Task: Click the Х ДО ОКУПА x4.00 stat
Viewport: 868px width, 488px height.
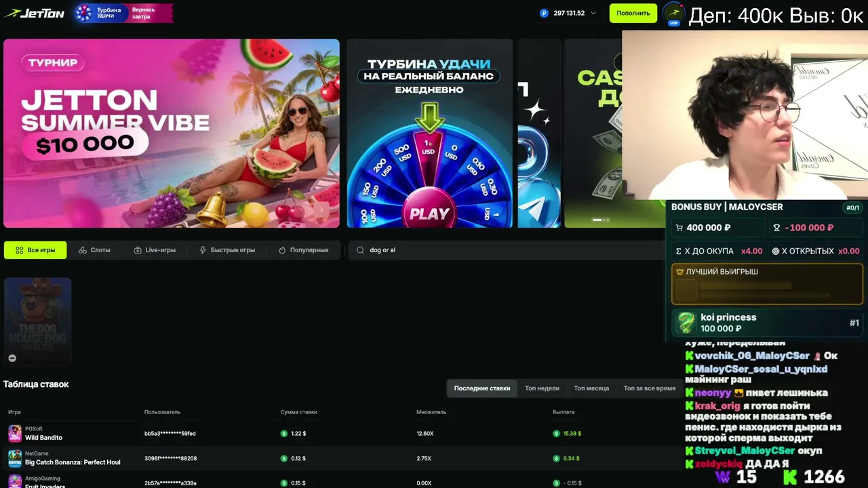Action: 718,251
